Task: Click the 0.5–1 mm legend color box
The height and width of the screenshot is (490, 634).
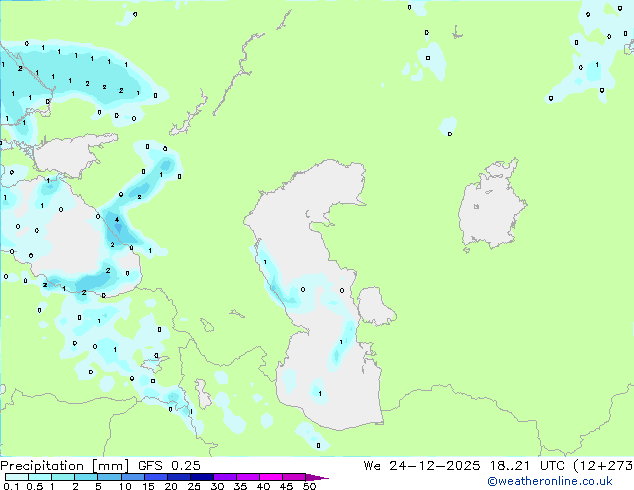Action: click(40, 477)
